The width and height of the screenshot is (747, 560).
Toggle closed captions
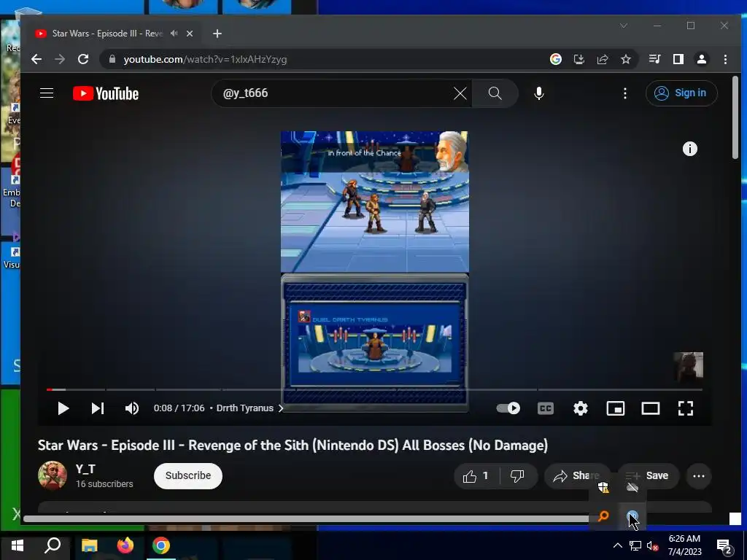(546, 408)
